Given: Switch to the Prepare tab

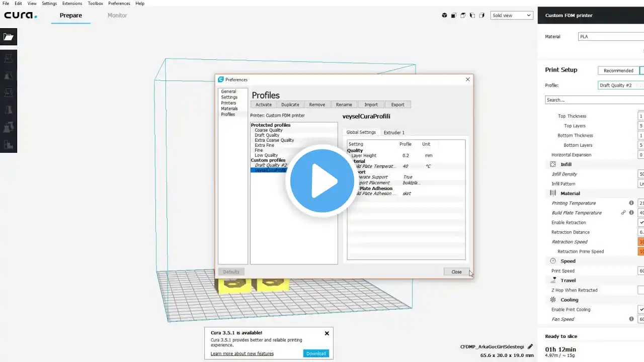Looking at the screenshot, I should (71, 16).
